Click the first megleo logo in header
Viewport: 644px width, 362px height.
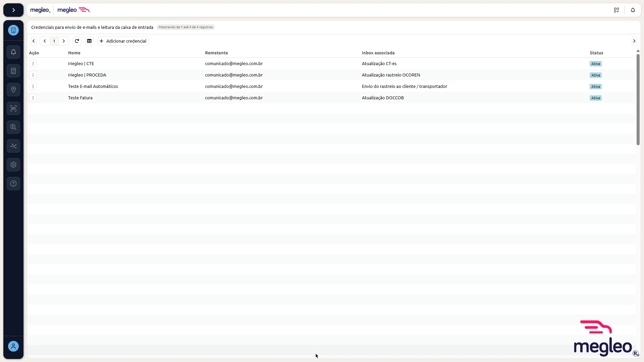click(40, 10)
